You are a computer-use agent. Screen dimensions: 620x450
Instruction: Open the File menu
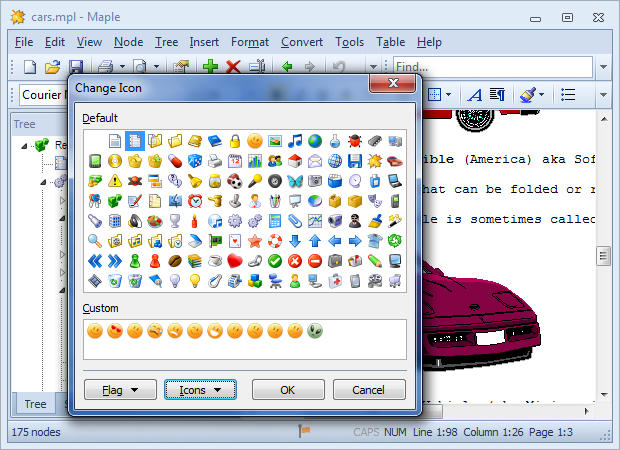[x=24, y=42]
